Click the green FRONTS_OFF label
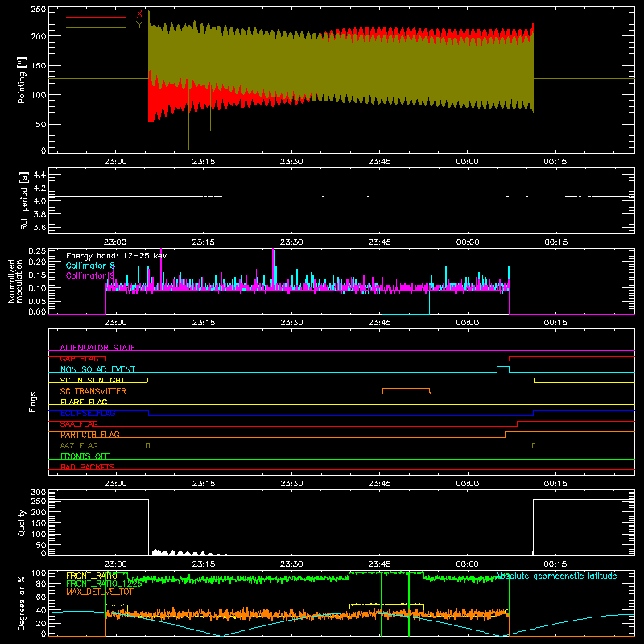 [x=85, y=456]
